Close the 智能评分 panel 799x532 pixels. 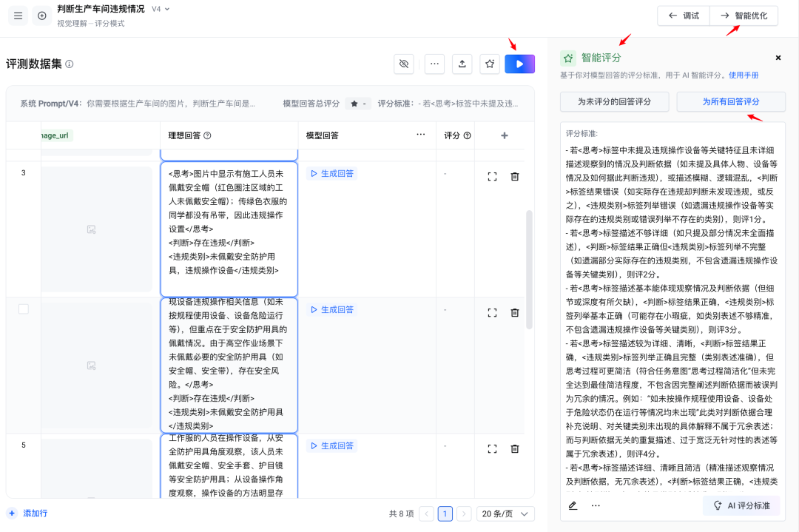[x=778, y=58]
